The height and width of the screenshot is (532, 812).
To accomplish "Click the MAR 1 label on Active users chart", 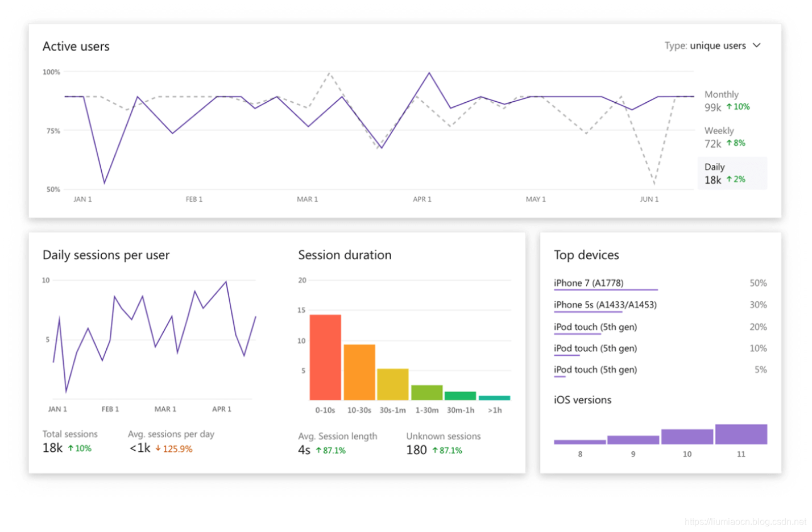I will pos(308,199).
